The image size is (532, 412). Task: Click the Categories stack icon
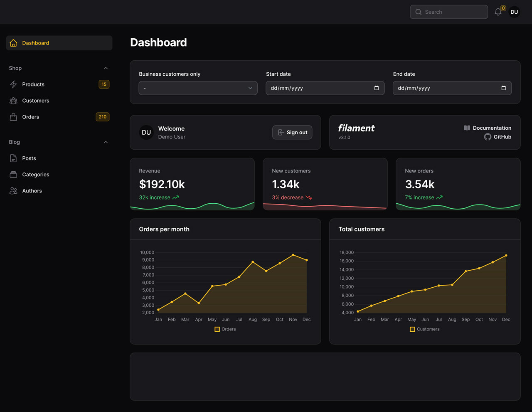click(13, 175)
